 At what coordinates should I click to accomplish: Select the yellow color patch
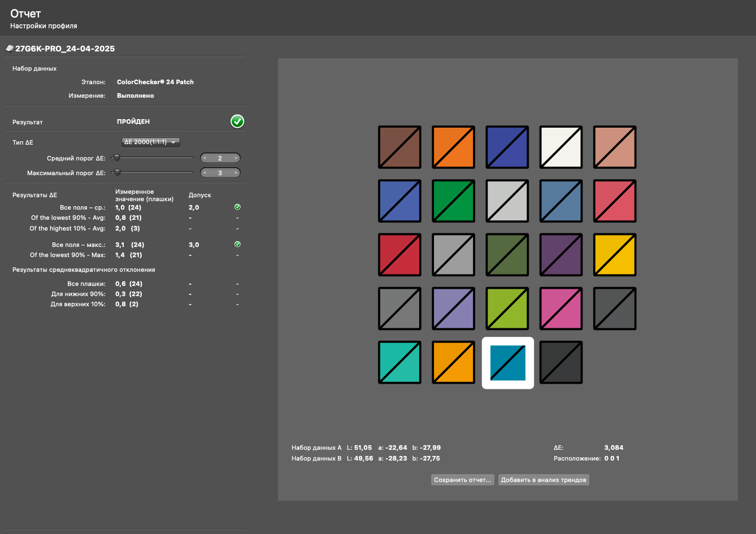click(615, 255)
